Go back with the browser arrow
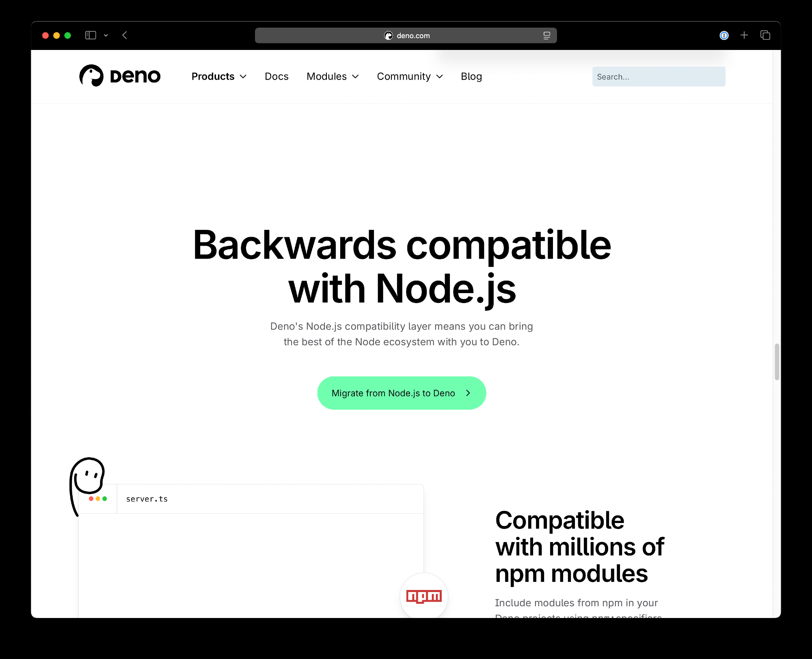The image size is (812, 659). (x=125, y=35)
